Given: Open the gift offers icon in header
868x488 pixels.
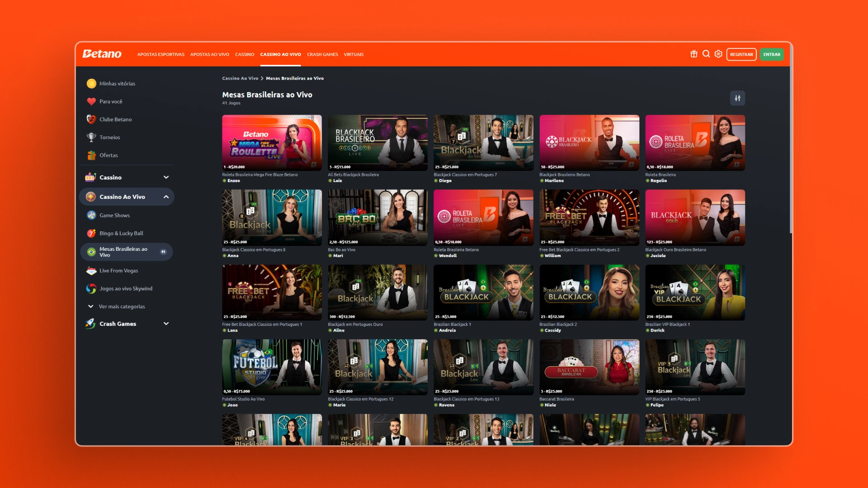Looking at the screenshot, I should click(x=694, y=54).
